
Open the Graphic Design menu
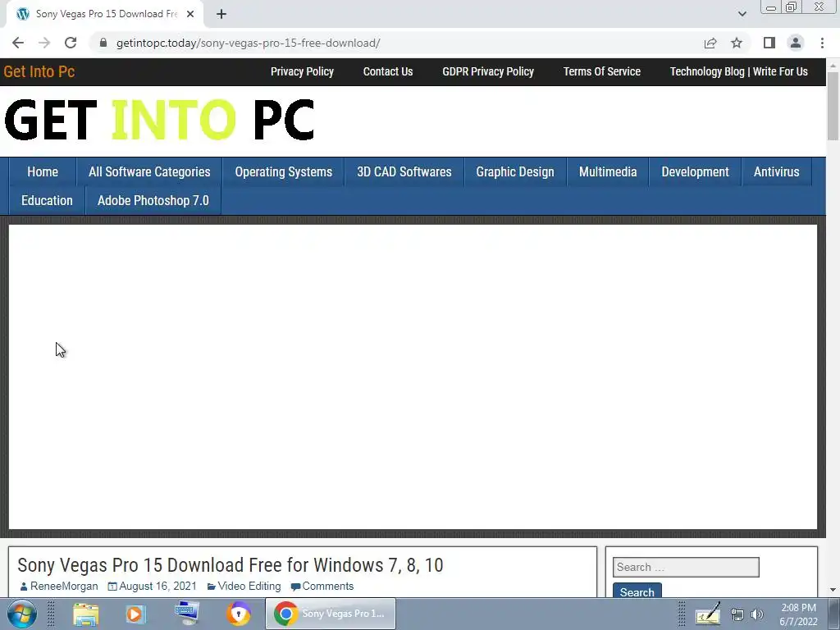point(515,172)
